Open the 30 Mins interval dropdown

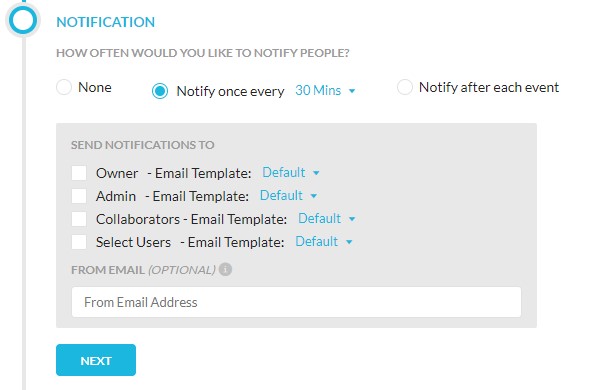click(x=325, y=91)
